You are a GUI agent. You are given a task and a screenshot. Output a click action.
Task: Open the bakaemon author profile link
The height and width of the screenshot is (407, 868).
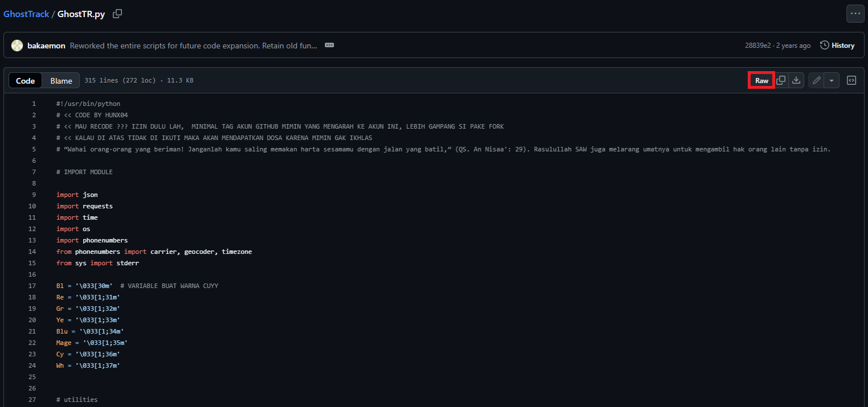click(46, 46)
